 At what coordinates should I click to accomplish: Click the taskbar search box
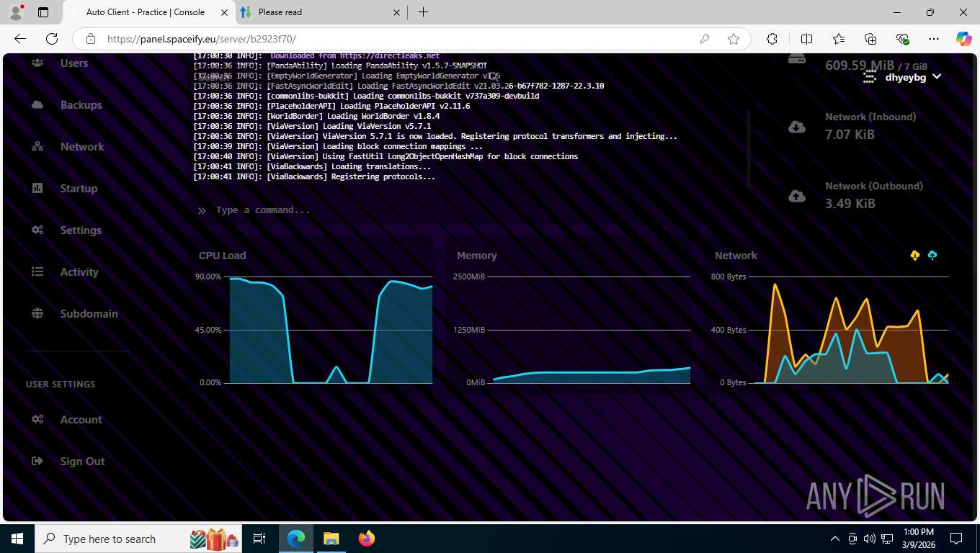(x=137, y=539)
